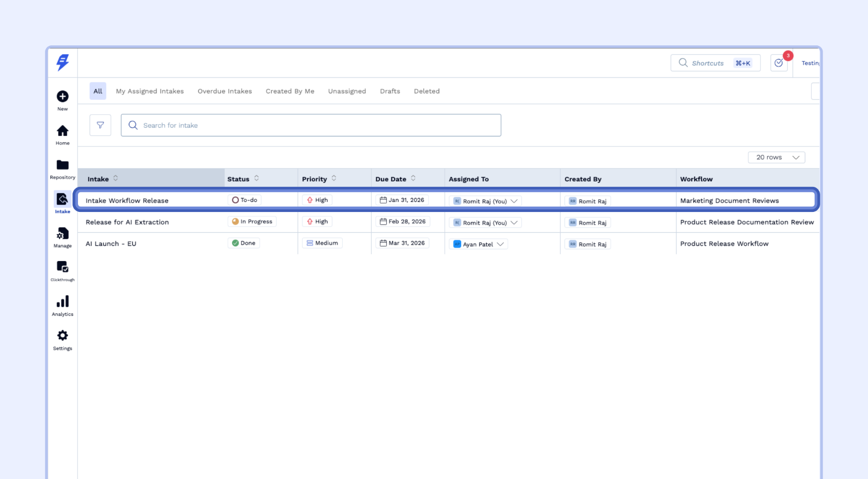Switch to the Drafts tab
Image resolution: width=868 pixels, height=479 pixels.
(x=390, y=91)
